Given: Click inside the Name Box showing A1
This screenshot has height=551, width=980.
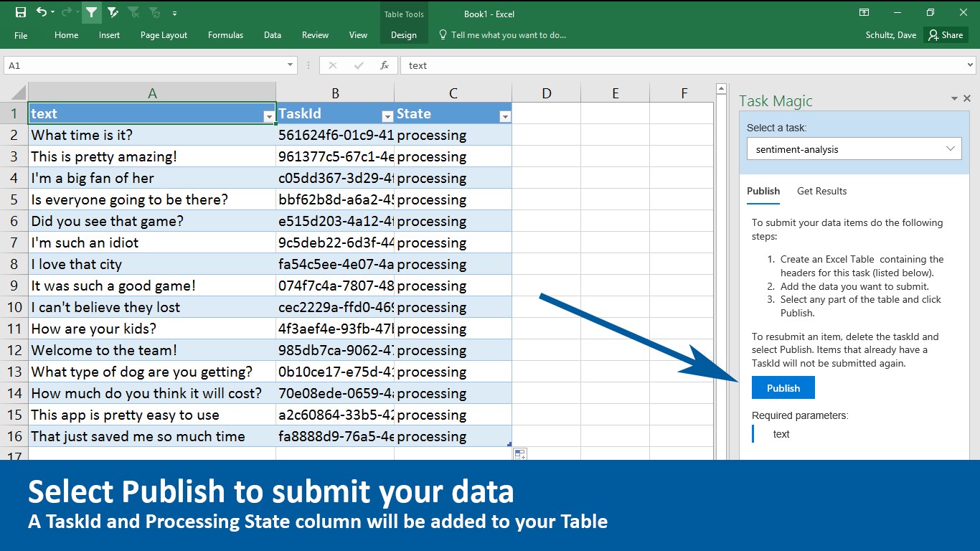Looking at the screenshot, I should click(x=144, y=65).
